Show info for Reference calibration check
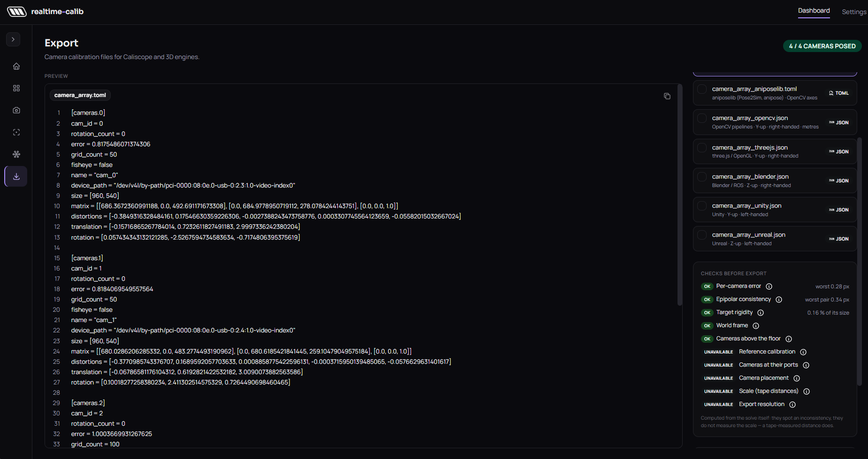868x459 pixels. click(x=803, y=352)
